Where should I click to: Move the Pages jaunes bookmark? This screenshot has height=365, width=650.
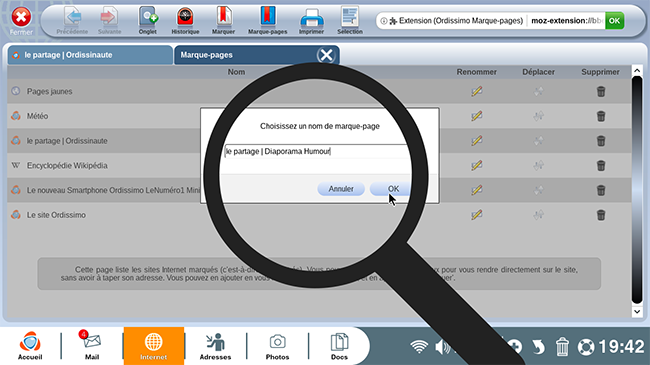pyautogui.click(x=538, y=91)
